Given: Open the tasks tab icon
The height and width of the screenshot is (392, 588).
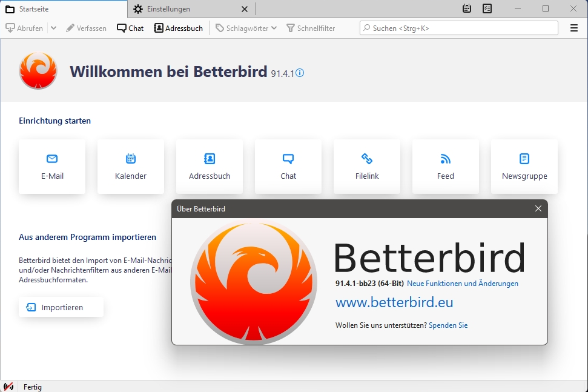Looking at the screenshot, I should point(487,8).
